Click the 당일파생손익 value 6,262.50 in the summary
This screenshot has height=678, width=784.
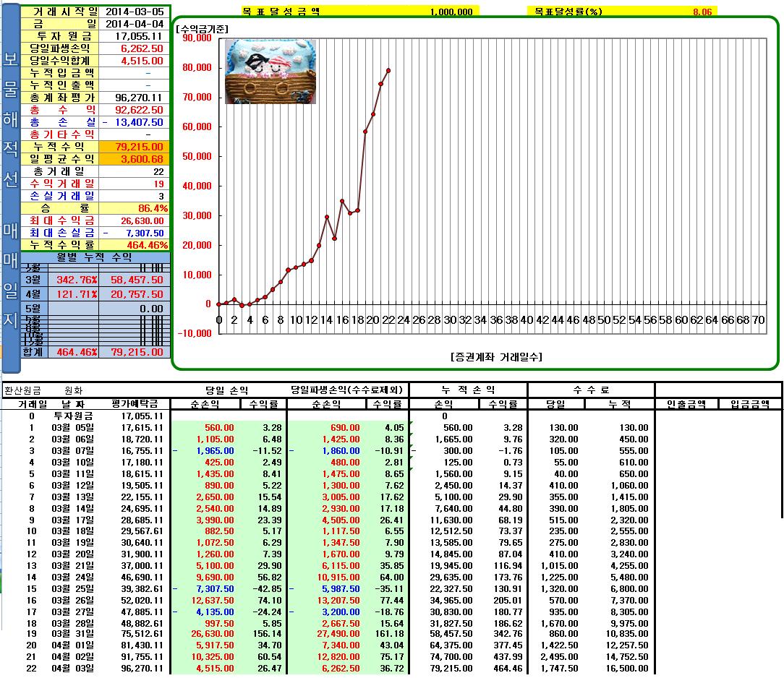[135, 48]
